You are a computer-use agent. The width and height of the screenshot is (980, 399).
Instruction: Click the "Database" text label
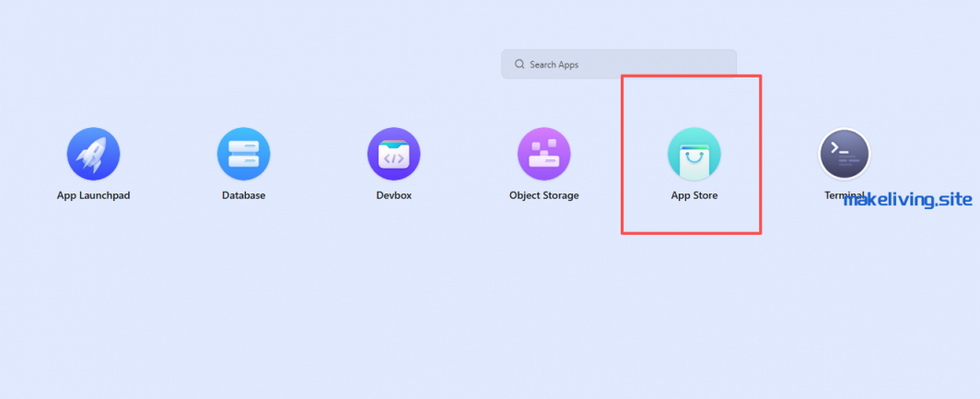pos(243,195)
